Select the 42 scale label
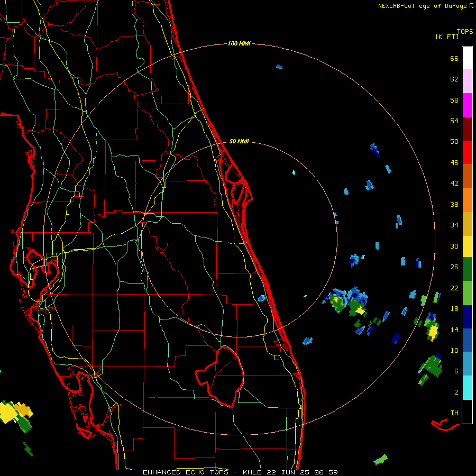This screenshot has height=476, width=476. tap(454, 184)
